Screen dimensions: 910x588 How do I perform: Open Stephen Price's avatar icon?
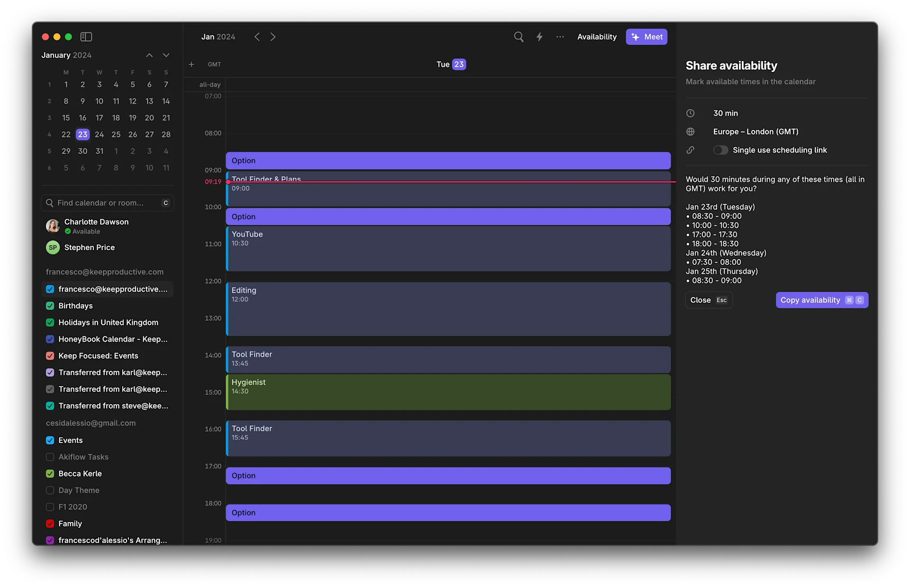(x=52, y=247)
